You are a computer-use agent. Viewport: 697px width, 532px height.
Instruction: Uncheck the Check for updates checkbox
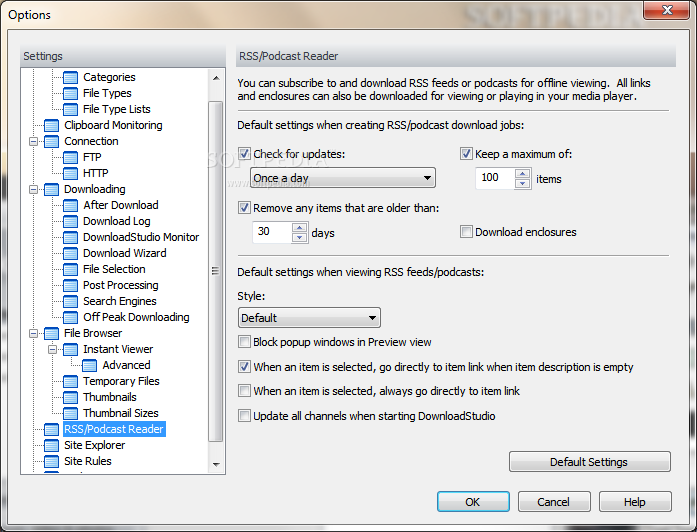tap(244, 154)
